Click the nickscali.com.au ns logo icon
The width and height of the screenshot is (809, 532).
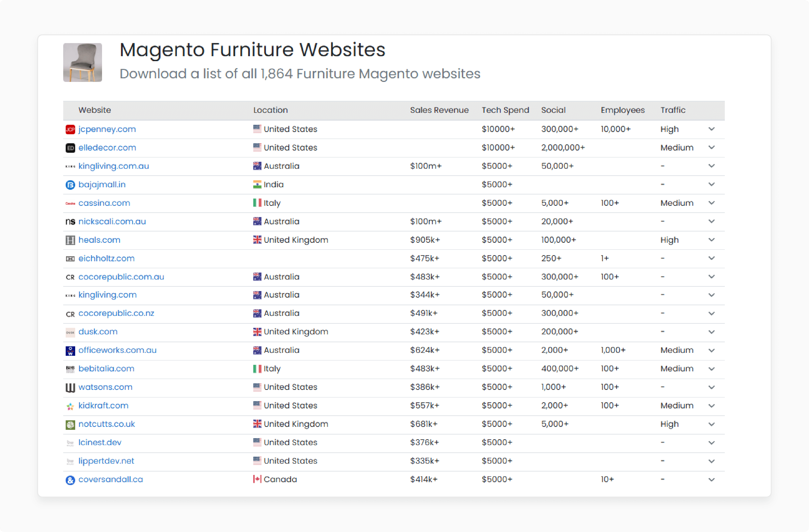70,222
